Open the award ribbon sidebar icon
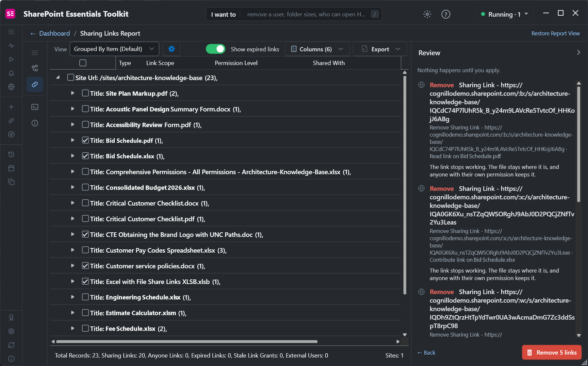 [x=11, y=318]
